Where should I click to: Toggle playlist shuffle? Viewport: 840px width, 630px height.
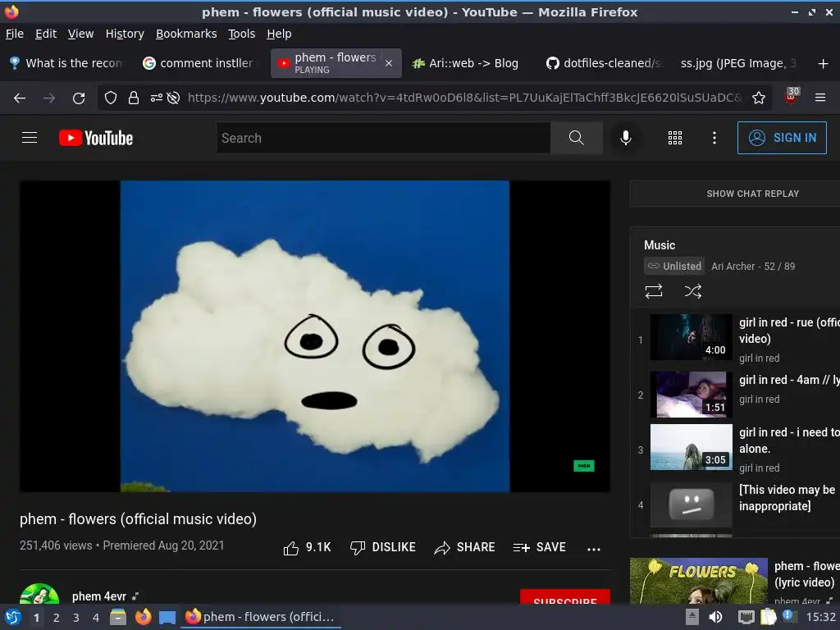pos(692,291)
